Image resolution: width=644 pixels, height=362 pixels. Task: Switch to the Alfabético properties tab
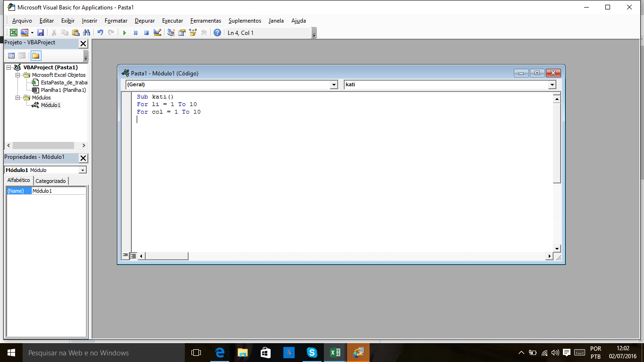(x=19, y=181)
